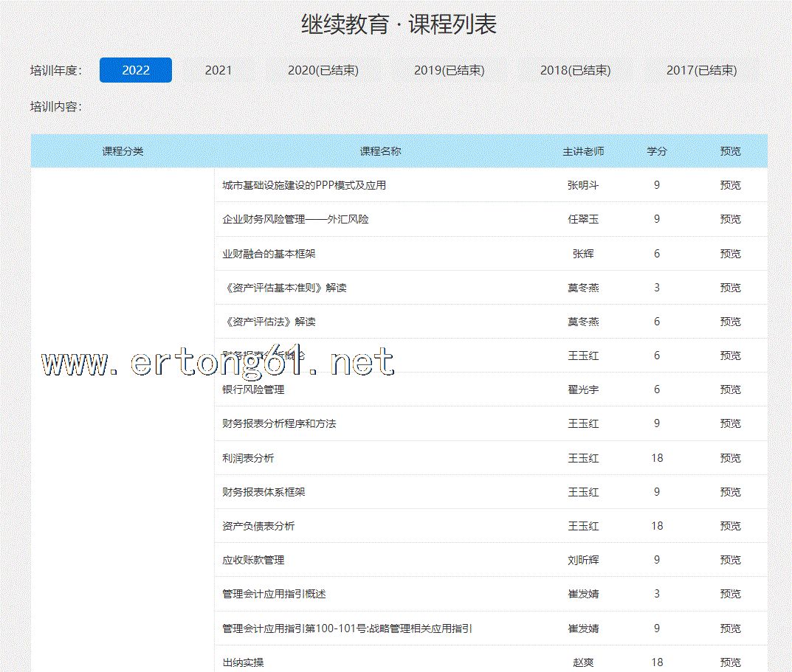Preview the 资产负债表分析 course
792x672 pixels.
pos(730,526)
